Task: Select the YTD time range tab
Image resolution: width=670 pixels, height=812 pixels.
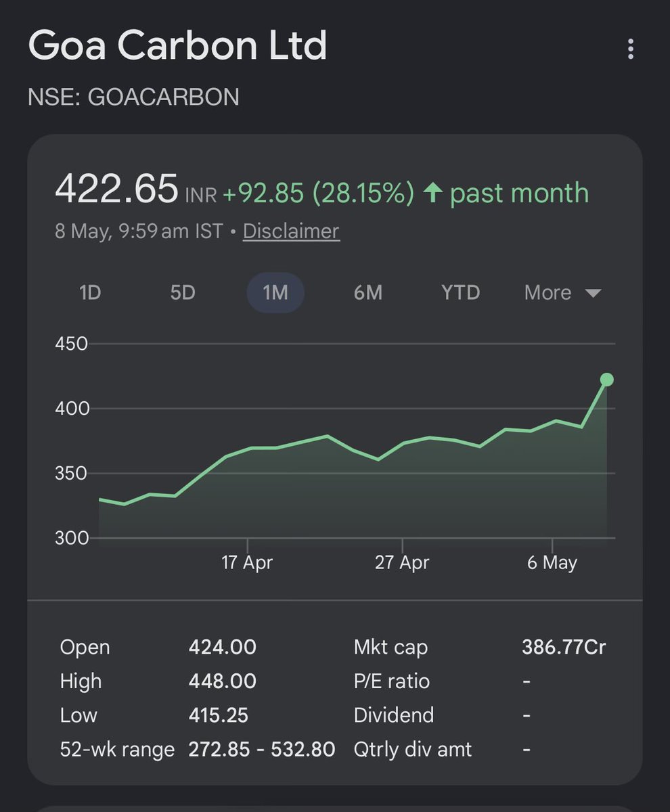Action: (461, 293)
